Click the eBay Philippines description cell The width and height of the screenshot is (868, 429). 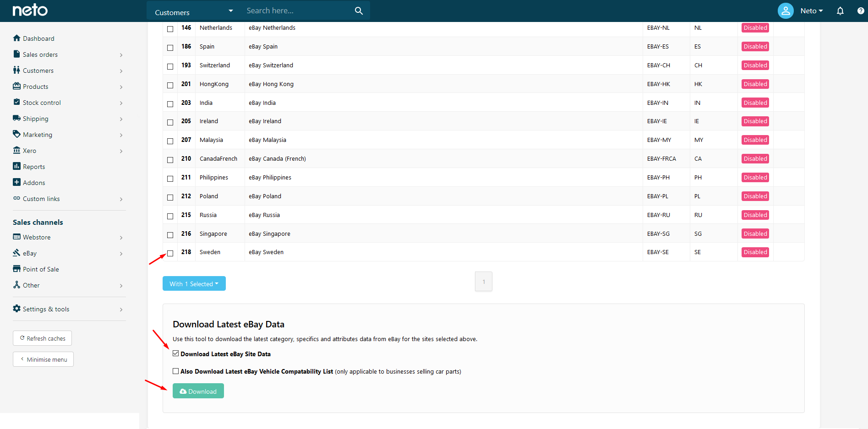point(444,177)
